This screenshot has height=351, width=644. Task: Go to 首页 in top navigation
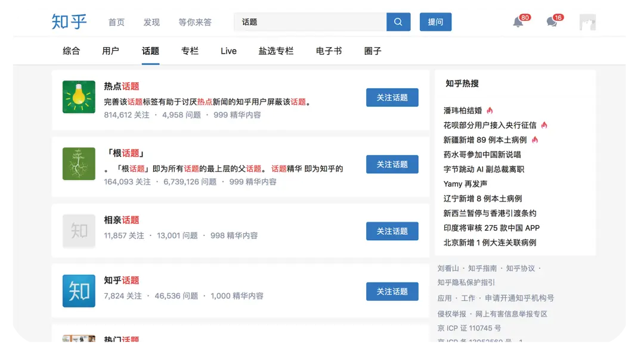[116, 23]
